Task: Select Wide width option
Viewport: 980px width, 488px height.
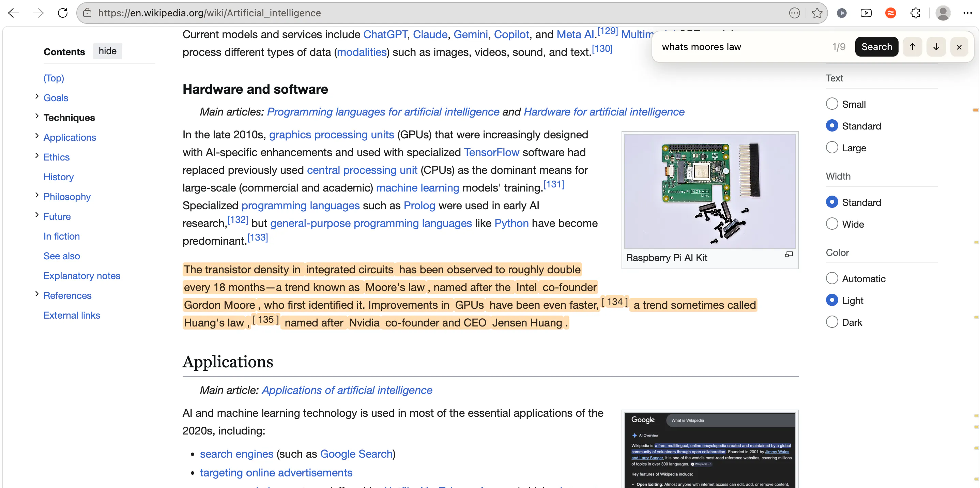Action: [832, 224]
